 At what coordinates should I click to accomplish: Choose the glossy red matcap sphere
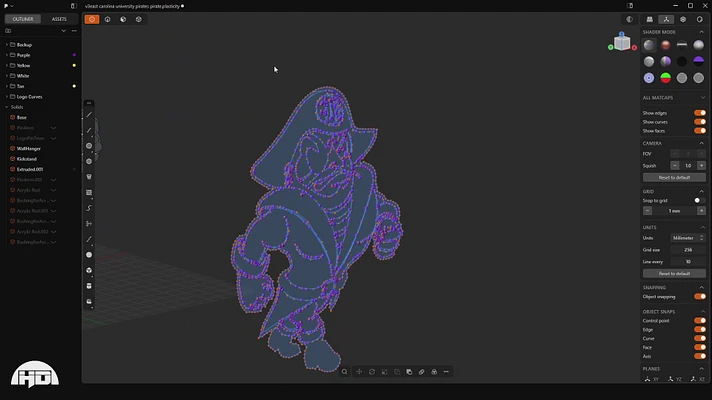click(666, 45)
